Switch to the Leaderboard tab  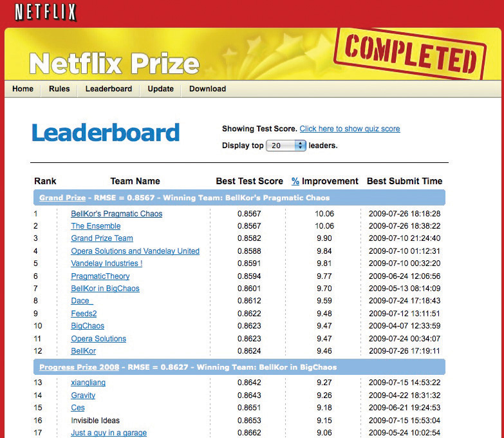109,89
